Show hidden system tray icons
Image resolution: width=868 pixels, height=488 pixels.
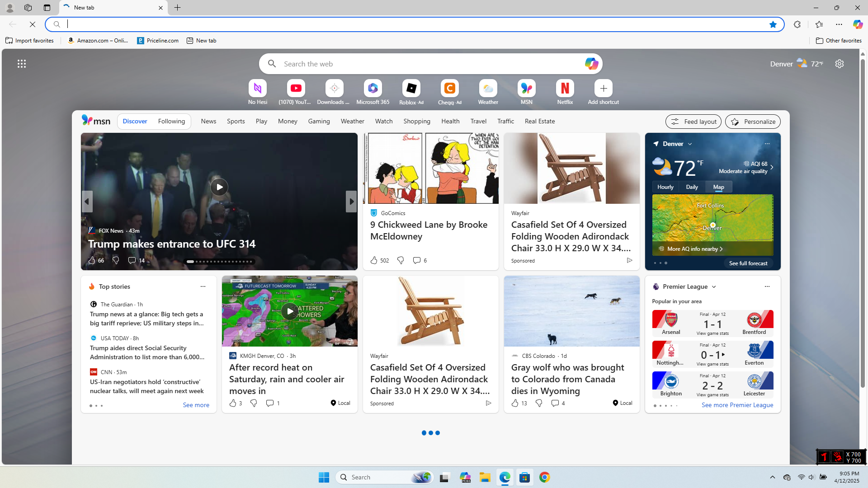[772, 477]
